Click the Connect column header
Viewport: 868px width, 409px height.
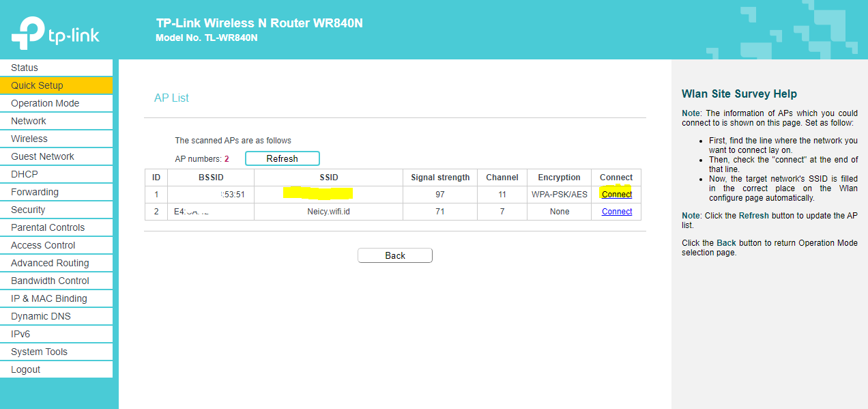(616, 178)
